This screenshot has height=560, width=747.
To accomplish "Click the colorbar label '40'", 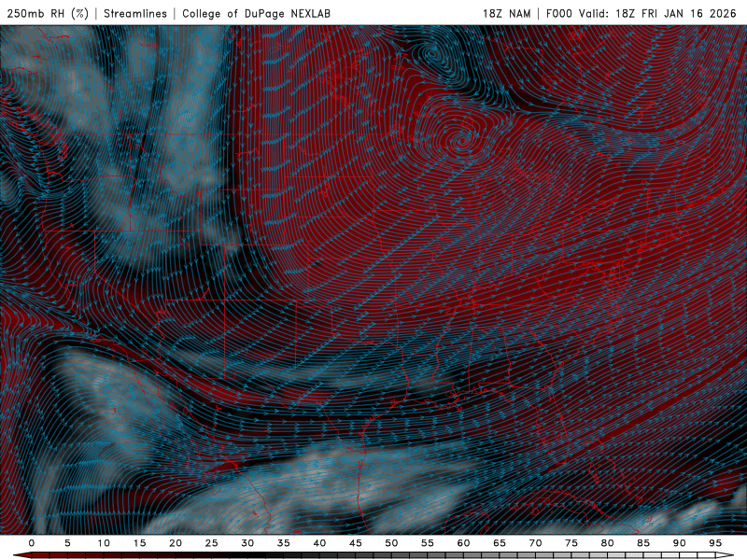I will [319, 543].
